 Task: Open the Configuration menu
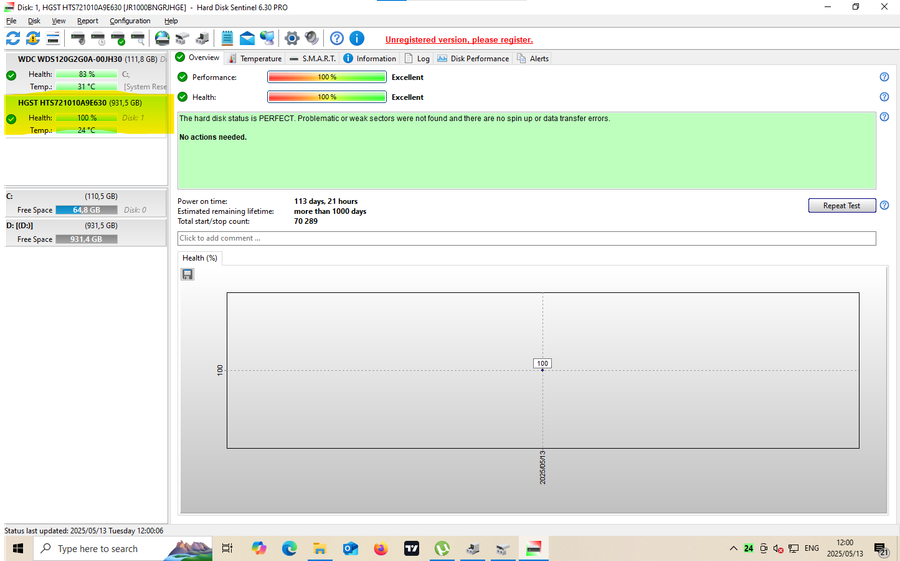(x=130, y=20)
